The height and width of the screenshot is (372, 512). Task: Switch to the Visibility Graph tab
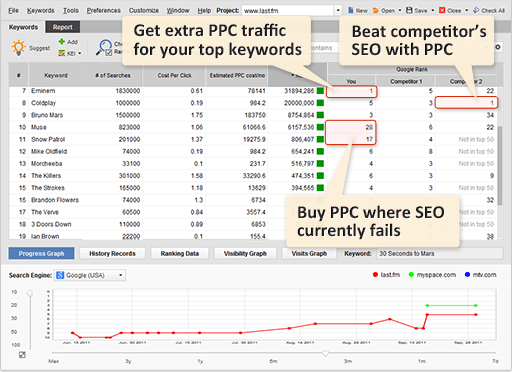[x=245, y=254]
